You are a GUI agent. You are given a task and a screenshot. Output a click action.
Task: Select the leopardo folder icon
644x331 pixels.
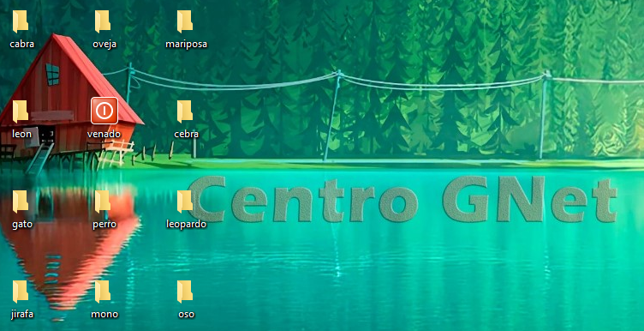(185, 202)
